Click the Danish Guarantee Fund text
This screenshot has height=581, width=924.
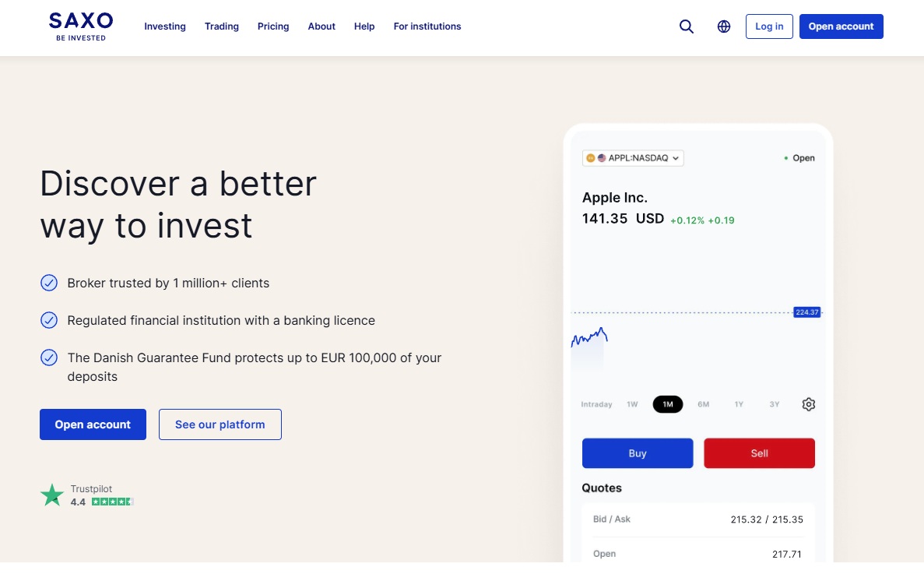[x=254, y=367]
